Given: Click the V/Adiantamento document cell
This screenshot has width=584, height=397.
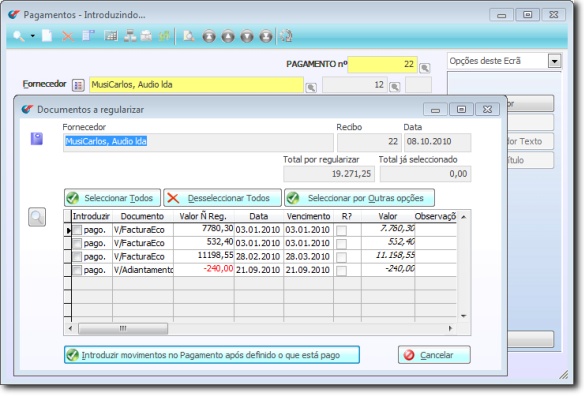Looking at the screenshot, I should pyautogui.click(x=143, y=270).
